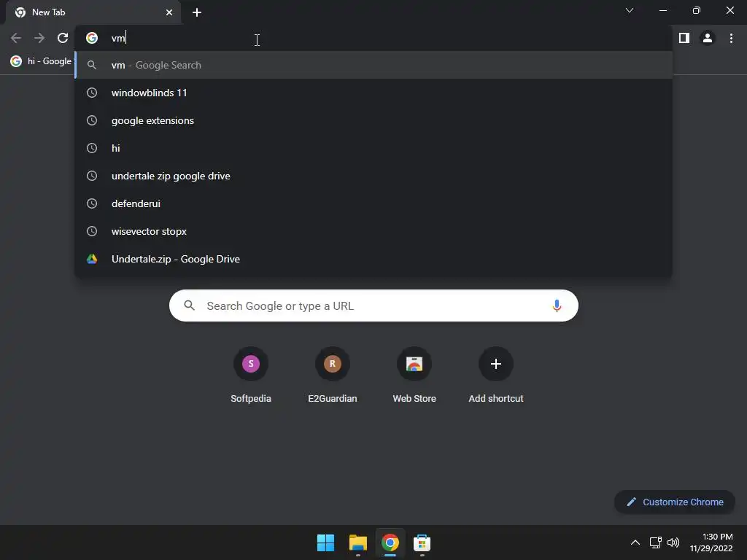
Task: Open Customize Chrome
Action: click(x=675, y=502)
